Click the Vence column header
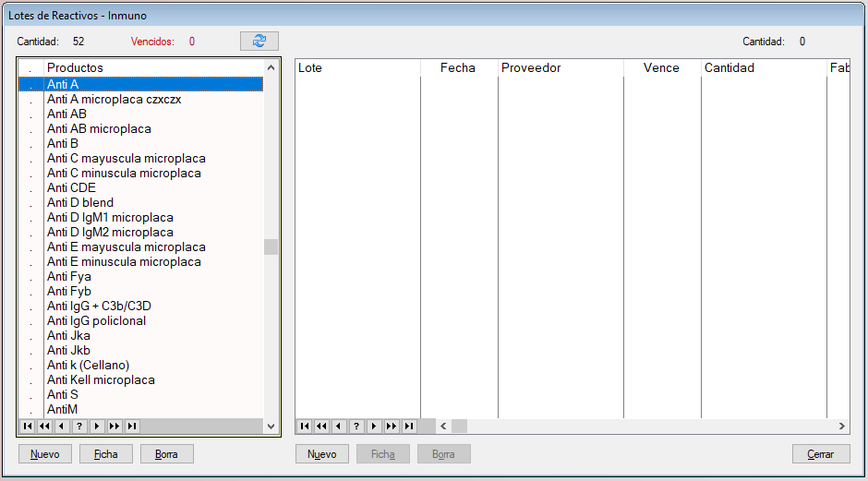The image size is (868, 481). (660, 67)
